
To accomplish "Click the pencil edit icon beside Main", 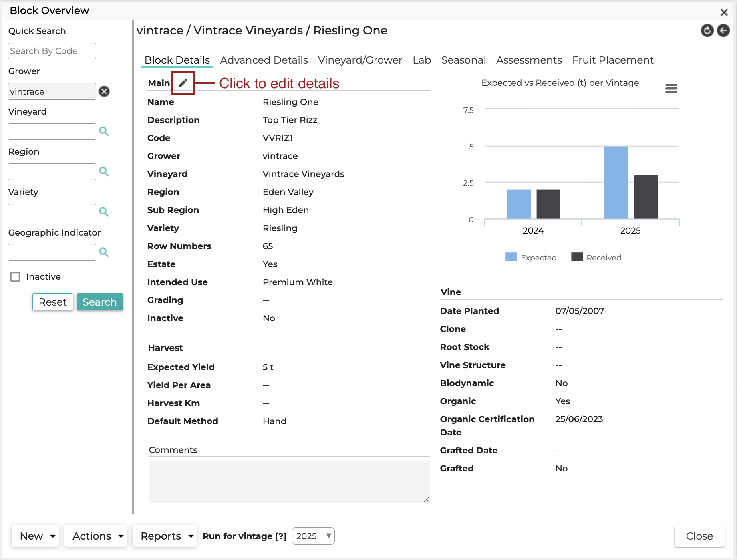I will (183, 83).
